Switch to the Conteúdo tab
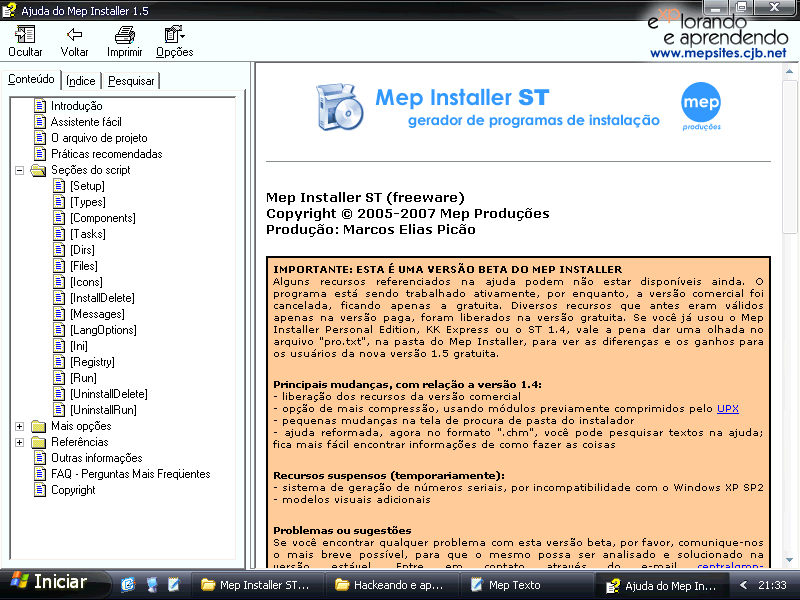This screenshot has height=600, width=800. (31, 79)
